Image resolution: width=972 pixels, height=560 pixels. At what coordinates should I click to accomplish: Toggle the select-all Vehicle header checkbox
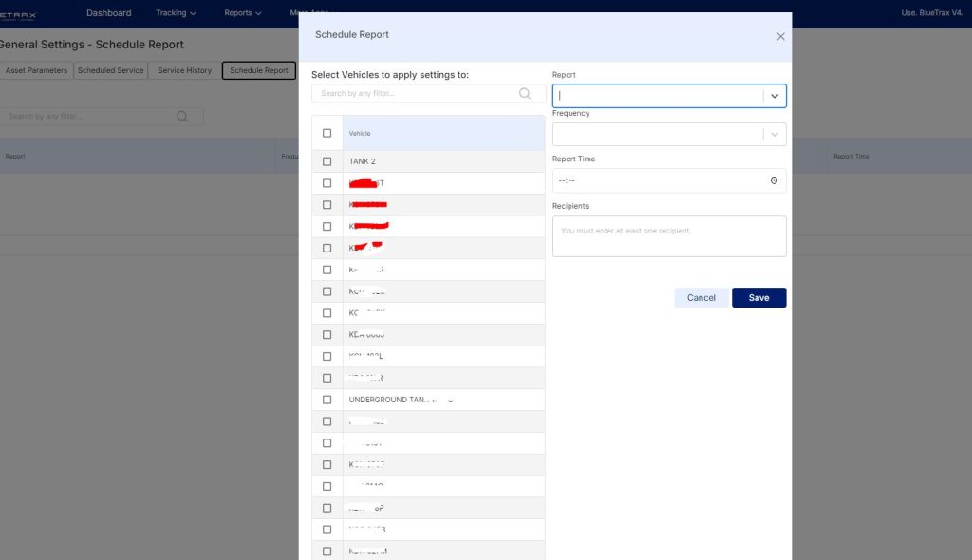[327, 133]
